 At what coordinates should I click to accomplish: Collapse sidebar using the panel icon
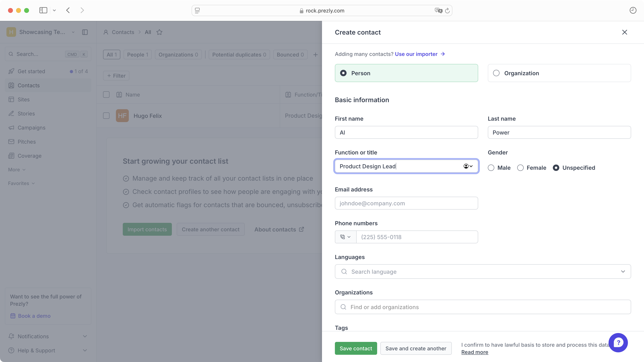pyautogui.click(x=85, y=32)
